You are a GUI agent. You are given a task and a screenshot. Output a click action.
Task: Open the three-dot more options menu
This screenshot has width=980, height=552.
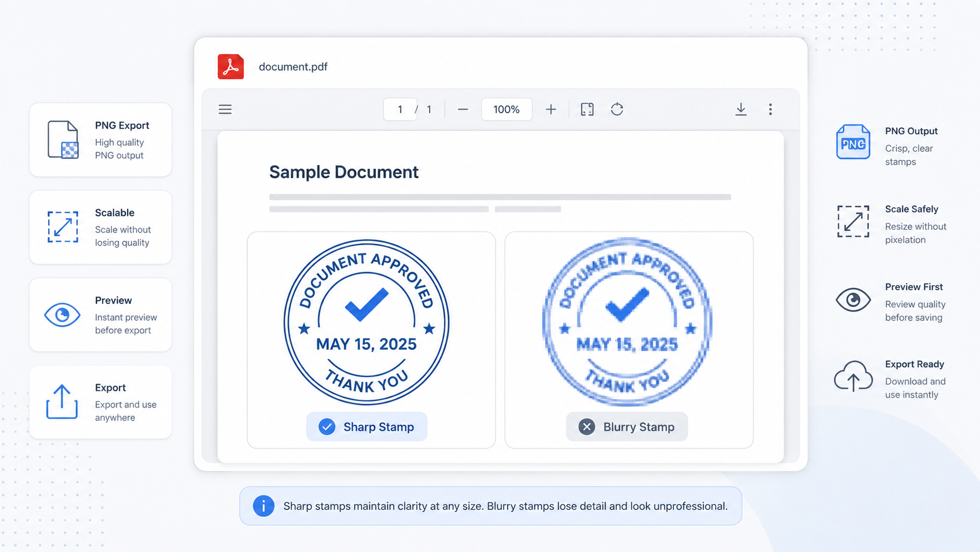770,110
